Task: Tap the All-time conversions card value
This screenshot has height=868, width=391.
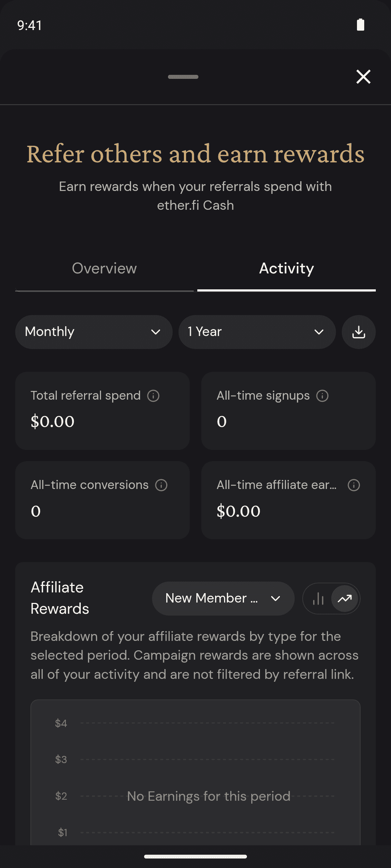Action: (x=36, y=511)
